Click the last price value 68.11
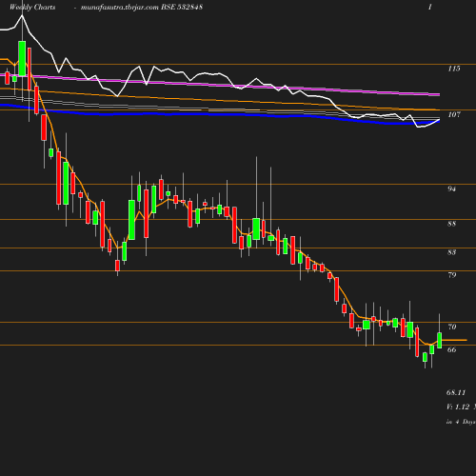Image resolution: width=476 pixels, height=476 pixels. [x=456, y=392]
